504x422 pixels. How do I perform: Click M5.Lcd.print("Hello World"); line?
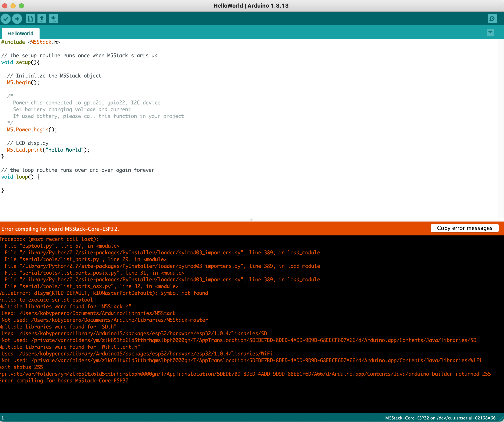pyautogui.click(x=48, y=150)
